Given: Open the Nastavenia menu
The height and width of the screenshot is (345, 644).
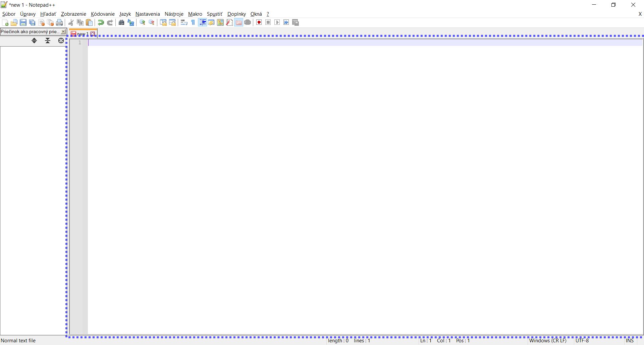Looking at the screenshot, I should (x=148, y=14).
